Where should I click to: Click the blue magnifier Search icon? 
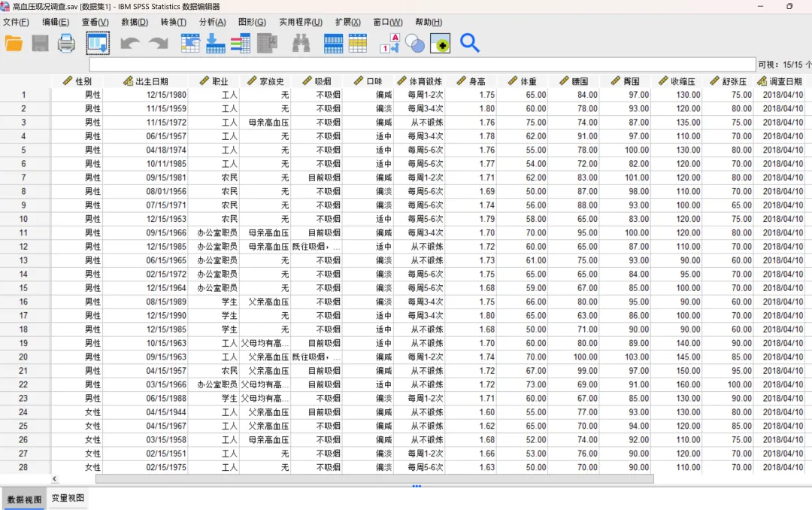[x=470, y=44]
